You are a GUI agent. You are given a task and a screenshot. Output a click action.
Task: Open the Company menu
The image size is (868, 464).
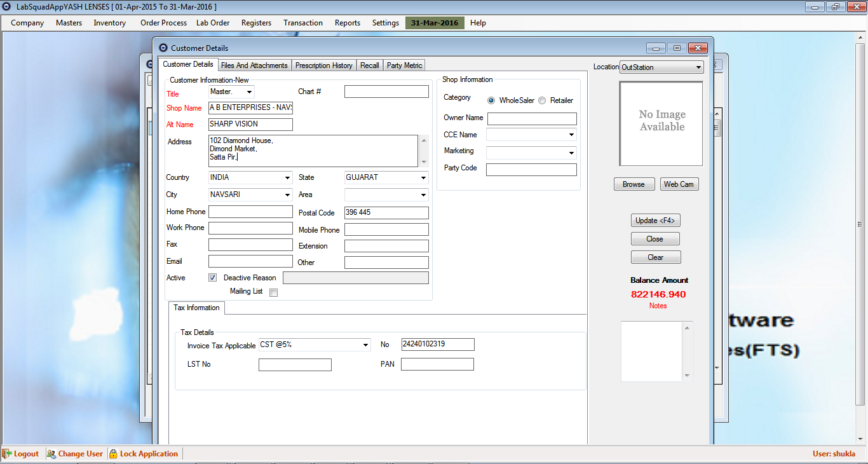tap(27, 23)
